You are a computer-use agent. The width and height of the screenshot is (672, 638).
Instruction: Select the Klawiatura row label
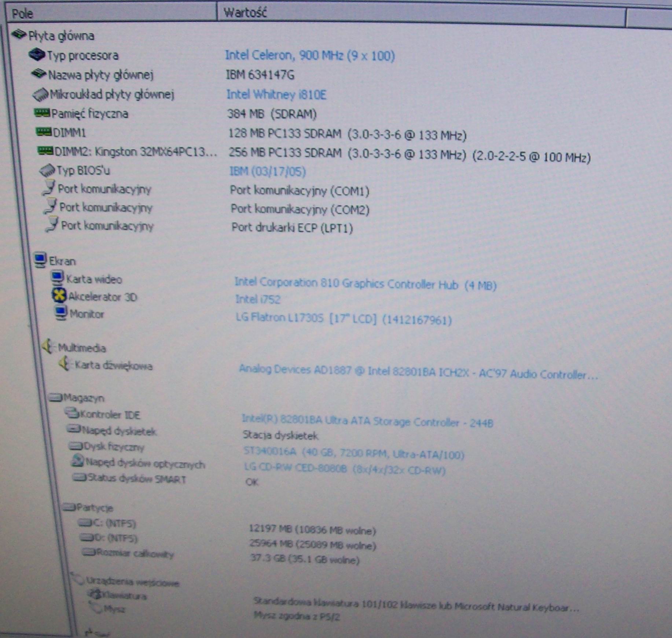click(x=124, y=595)
